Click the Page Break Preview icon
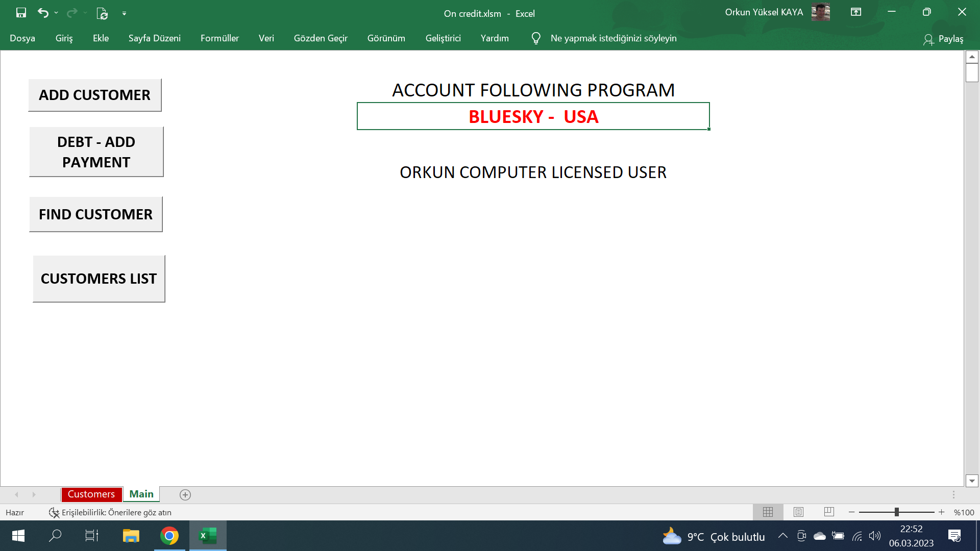Screen dimensions: 980x551 pos(828,512)
